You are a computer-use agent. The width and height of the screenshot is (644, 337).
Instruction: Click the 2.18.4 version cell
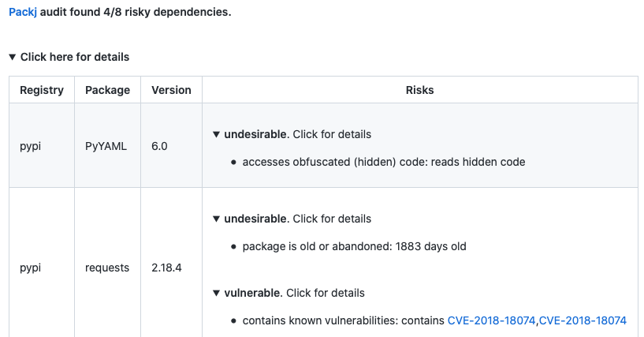(166, 268)
